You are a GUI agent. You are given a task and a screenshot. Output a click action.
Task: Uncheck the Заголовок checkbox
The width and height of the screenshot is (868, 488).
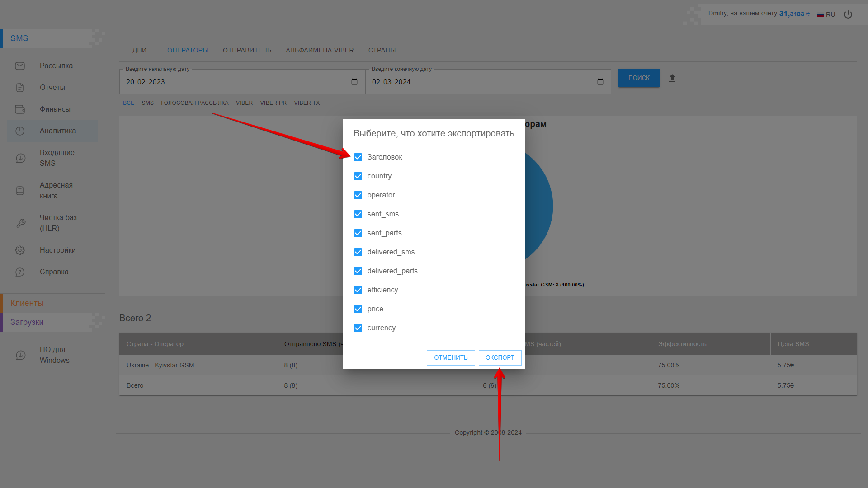pos(358,157)
